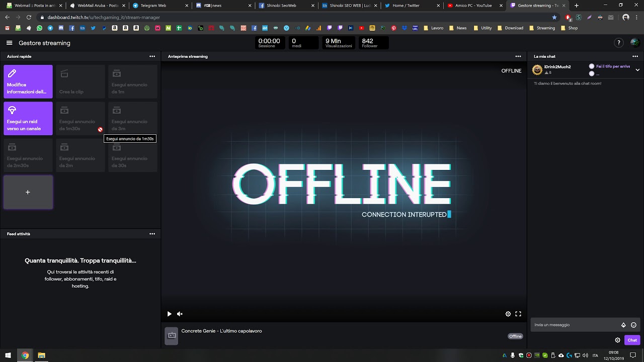The height and width of the screenshot is (362, 644).
Task: Open the Chrome menu three dots
Action: (x=637, y=17)
